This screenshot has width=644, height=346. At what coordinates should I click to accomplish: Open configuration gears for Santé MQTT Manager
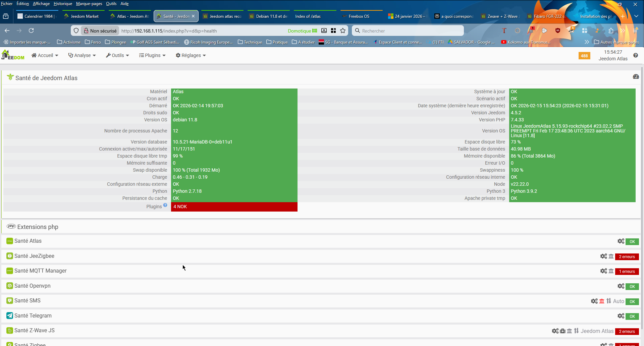pyautogui.click(x=604, y=271)
